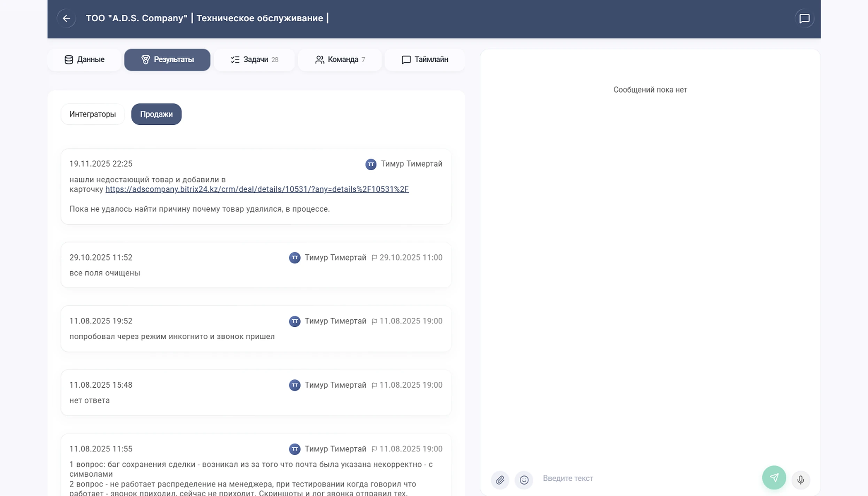Open the emoji picker icon
This screenshot has width=868, height=496.
pyautogui.click(x=524, y=480)
